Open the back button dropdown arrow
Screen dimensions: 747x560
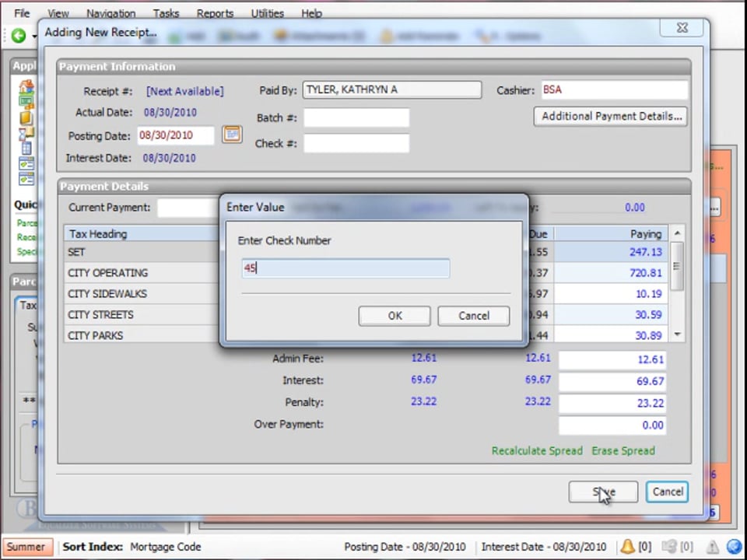click(x=33, y=36)
